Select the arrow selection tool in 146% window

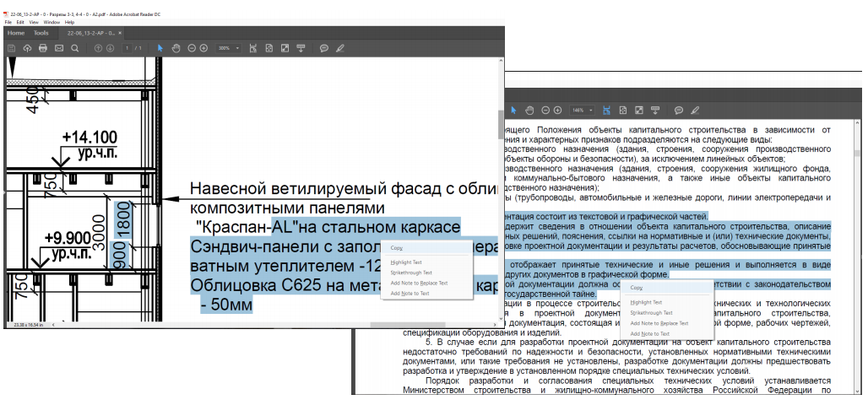513,110
